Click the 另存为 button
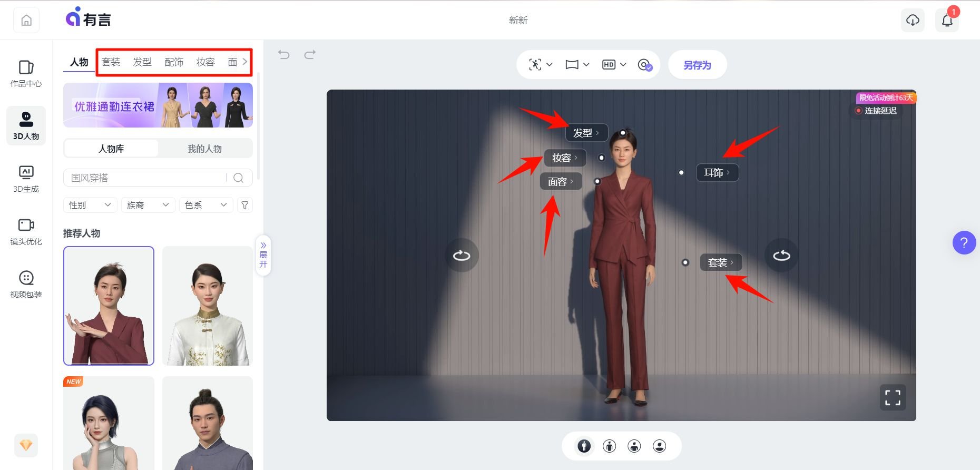Viewport: 980px width, 470px height. tap(697, 65)
